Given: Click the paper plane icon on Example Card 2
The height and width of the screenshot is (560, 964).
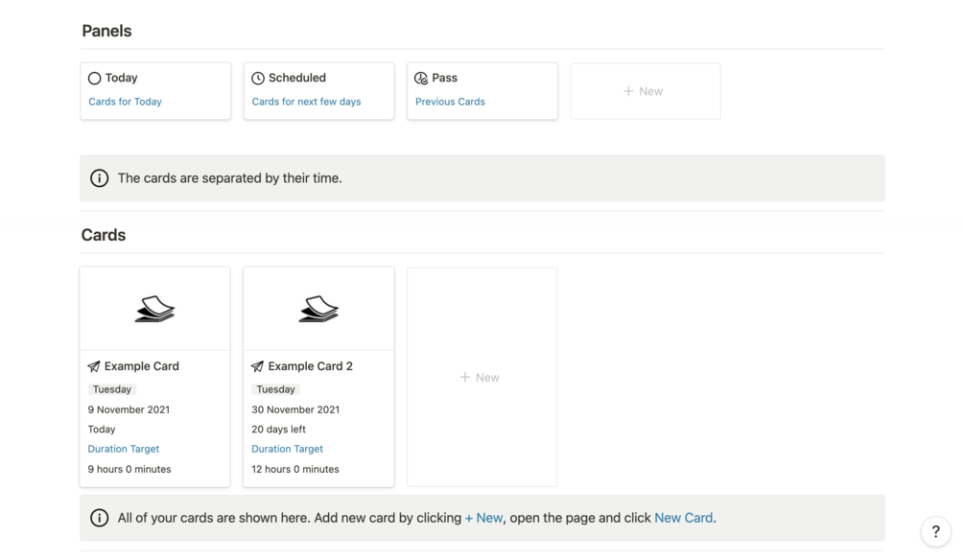Looking at the screenshot, I should click(x=257, y=366).
